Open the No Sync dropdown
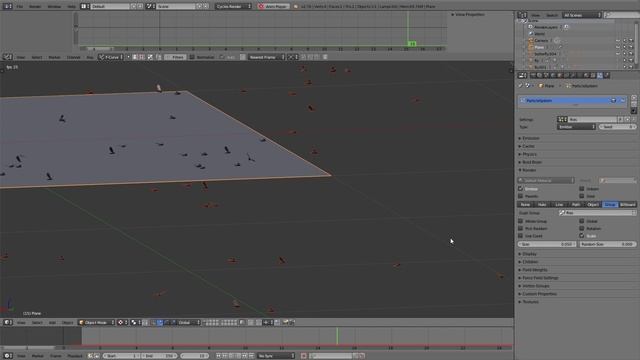 pyautogui.click(x=276, y=356)
